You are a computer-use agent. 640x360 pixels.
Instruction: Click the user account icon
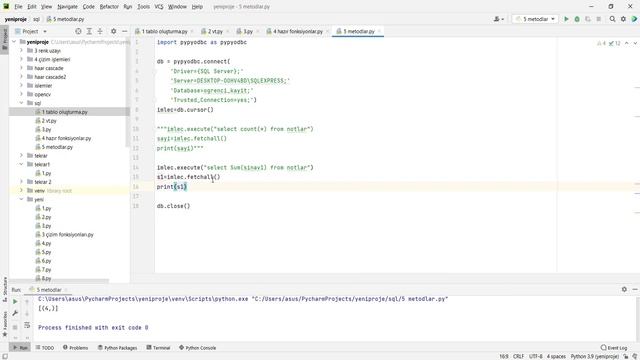[499, 19]
